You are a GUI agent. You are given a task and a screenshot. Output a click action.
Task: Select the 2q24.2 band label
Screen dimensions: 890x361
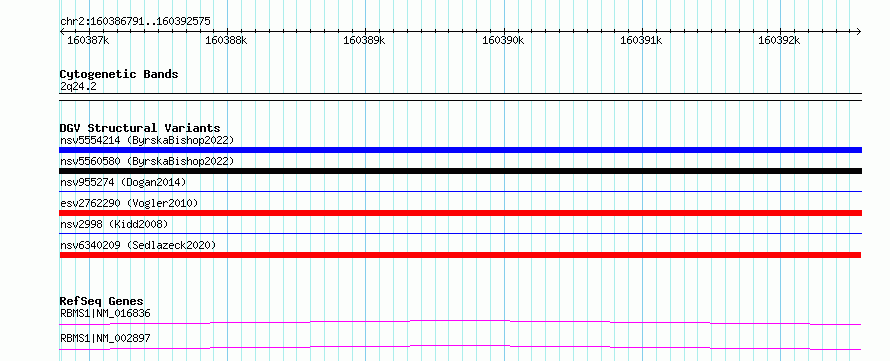[78, 87]
